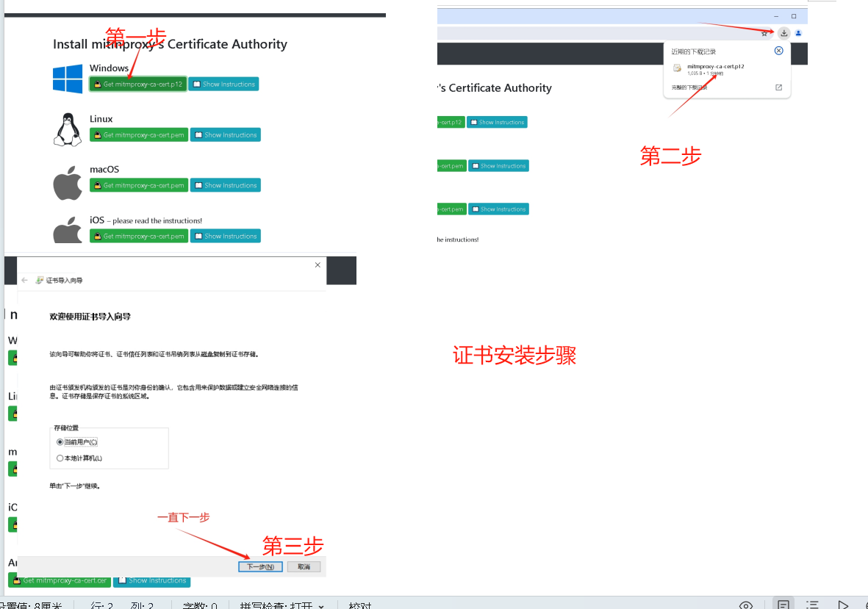This screenshot has width=868, height=609.
Task: Select the 本地计算机(L) radio option
Action: pos(79,458)
